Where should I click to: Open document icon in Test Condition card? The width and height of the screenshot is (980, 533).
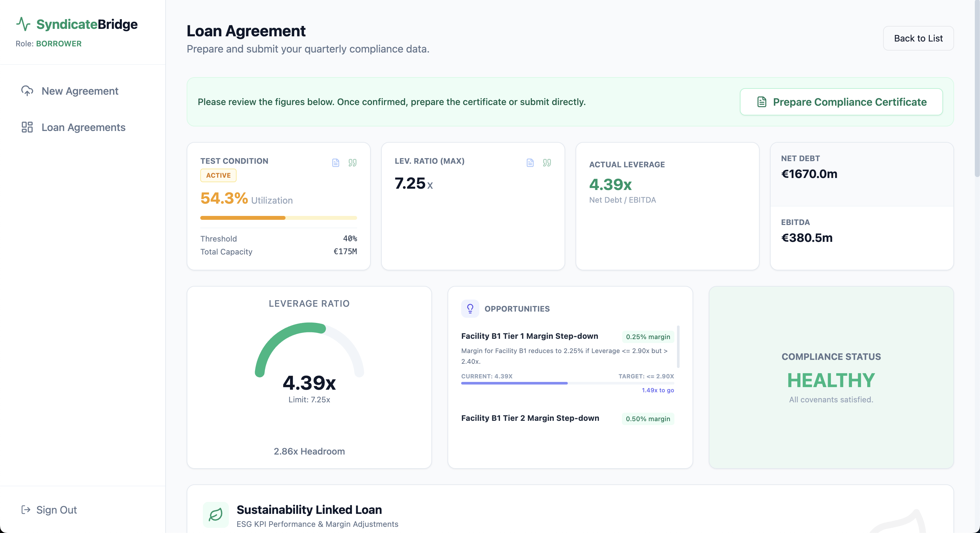point(335,163)
